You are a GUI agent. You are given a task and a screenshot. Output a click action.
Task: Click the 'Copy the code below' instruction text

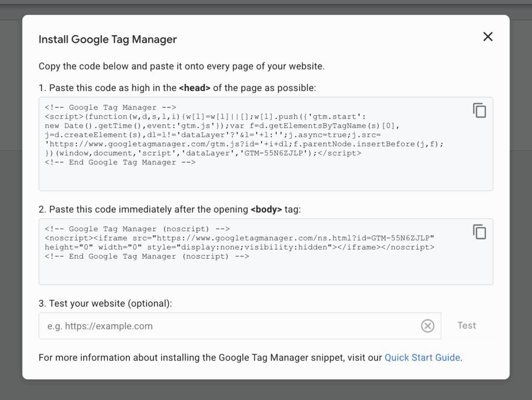point(181,66)
